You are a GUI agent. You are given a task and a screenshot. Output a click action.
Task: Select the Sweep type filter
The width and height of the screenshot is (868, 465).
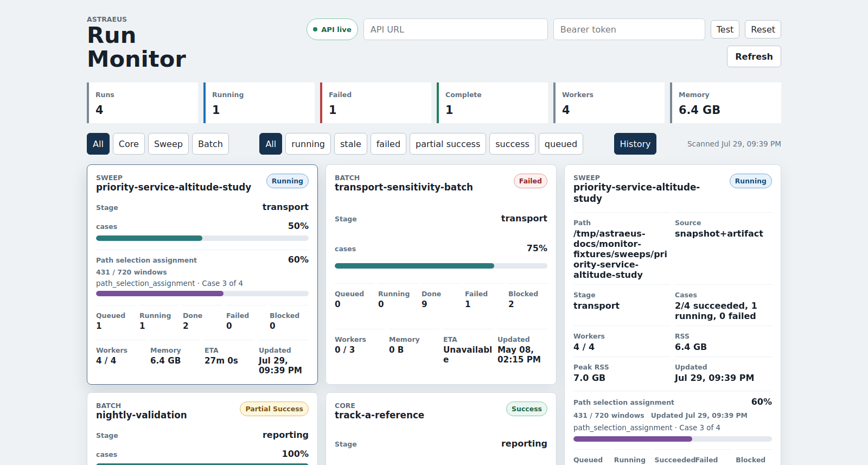coord(168,144)
